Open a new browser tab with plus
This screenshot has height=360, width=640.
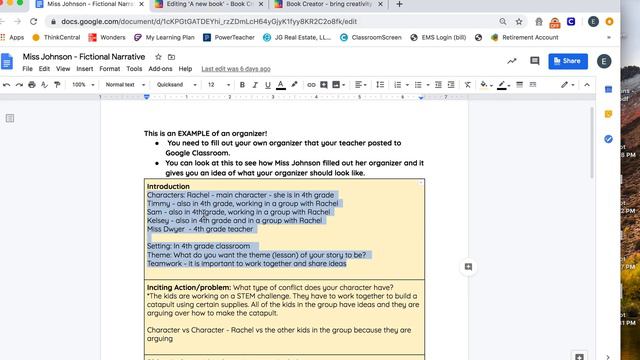tap(399, 4)
